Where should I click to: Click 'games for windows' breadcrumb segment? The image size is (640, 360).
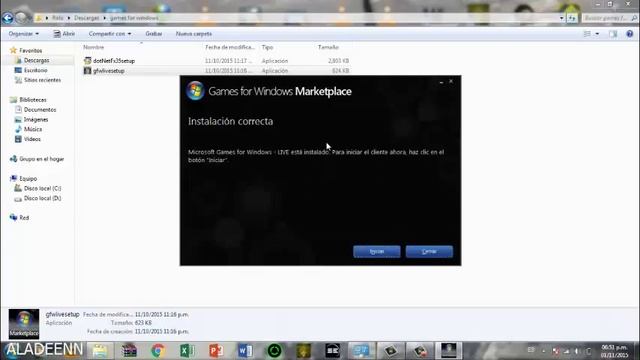134,18
